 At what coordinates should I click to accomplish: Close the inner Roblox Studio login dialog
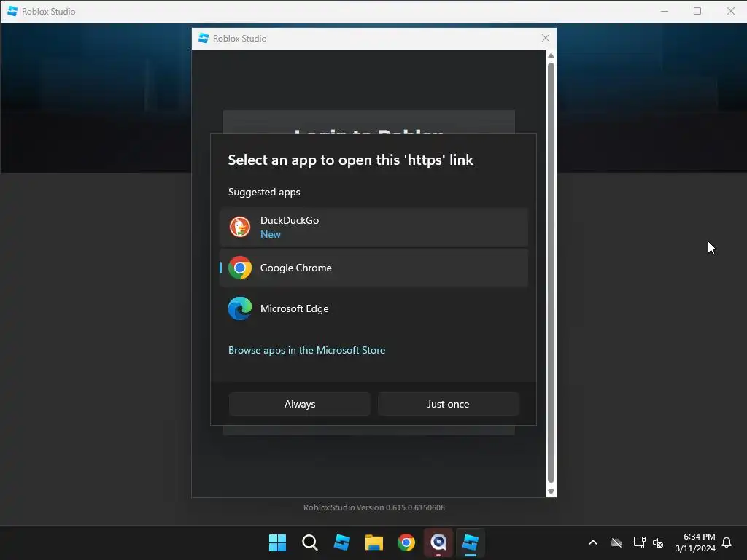tap(546, 38)
